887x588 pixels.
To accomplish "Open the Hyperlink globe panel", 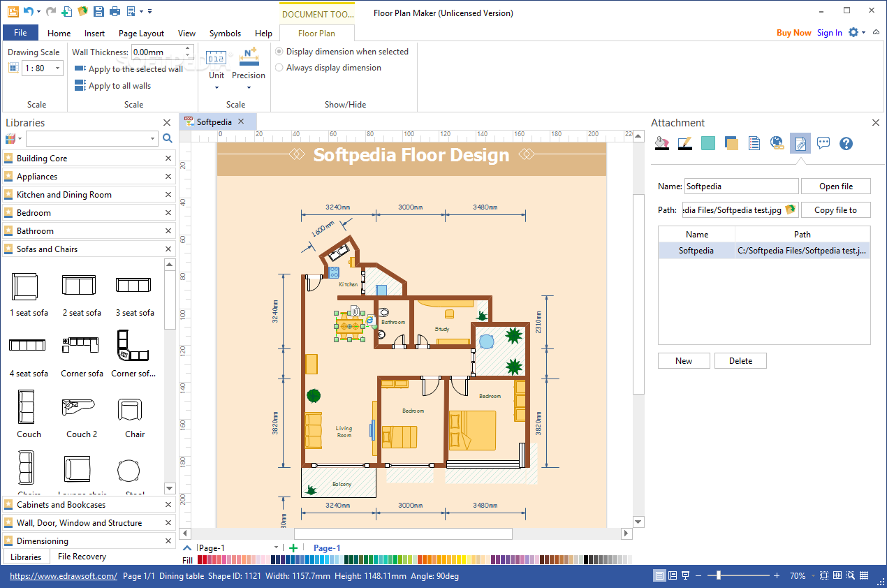I will [x=777, y=143].
